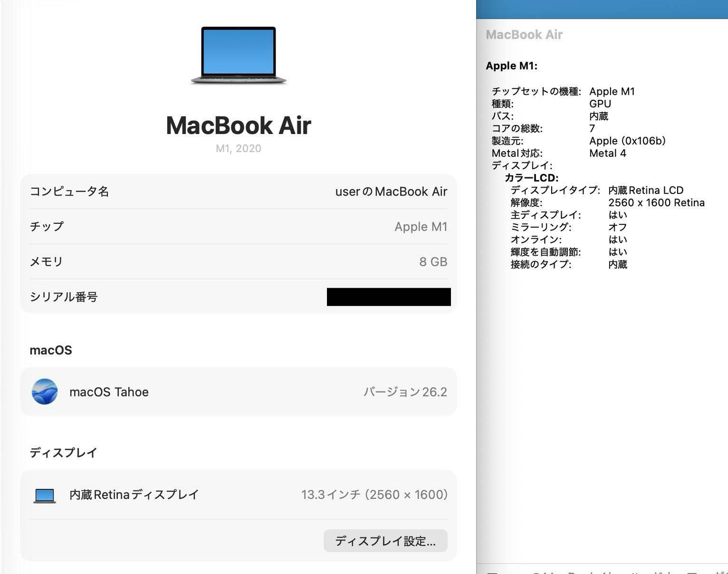Expand the Apple M1 GPU details

[512, 66]
